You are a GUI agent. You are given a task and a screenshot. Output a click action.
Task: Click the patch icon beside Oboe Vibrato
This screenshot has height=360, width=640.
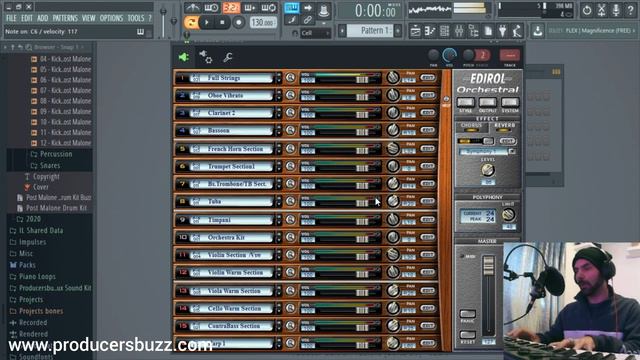coord(196,96)
